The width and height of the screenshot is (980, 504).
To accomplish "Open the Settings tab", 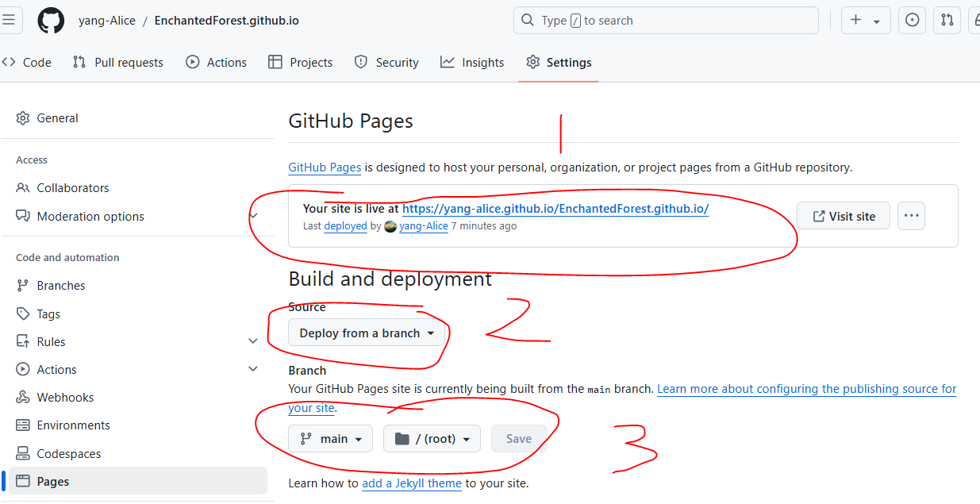I will pyautogui.click(x=559, y=63).
